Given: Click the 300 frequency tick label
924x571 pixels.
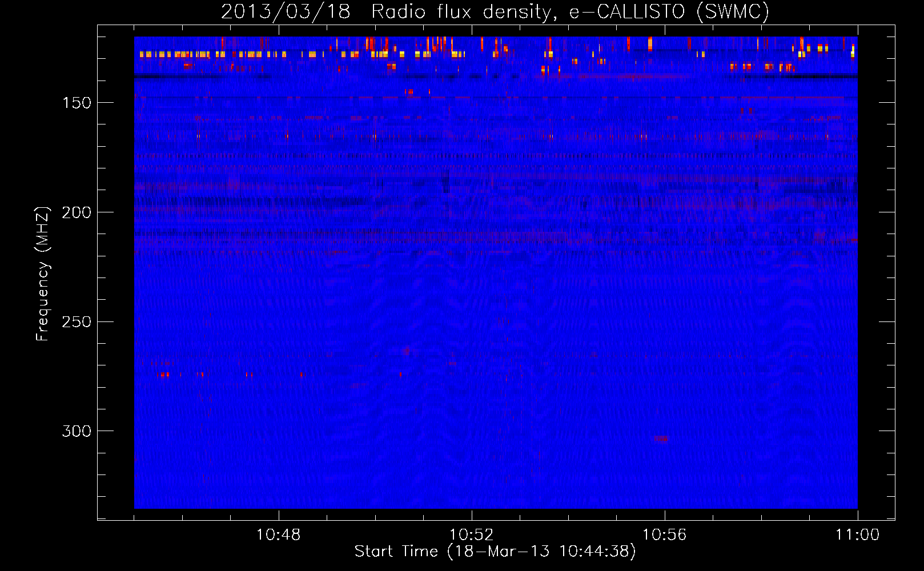Looking at the screenshot, I should (x=77, y=431).
